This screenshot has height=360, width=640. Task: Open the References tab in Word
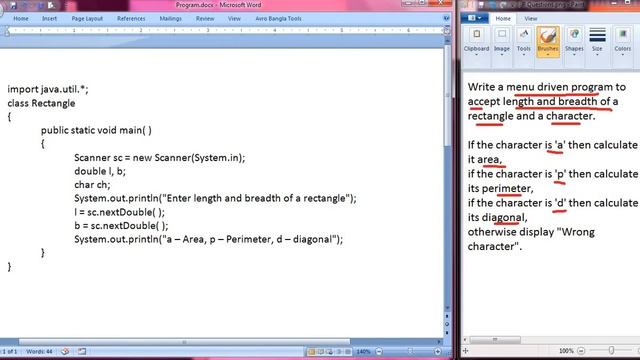click(131, 18)
